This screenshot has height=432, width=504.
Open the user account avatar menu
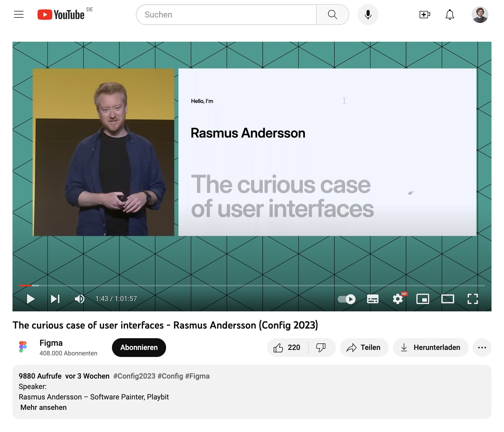click(480, 15)
